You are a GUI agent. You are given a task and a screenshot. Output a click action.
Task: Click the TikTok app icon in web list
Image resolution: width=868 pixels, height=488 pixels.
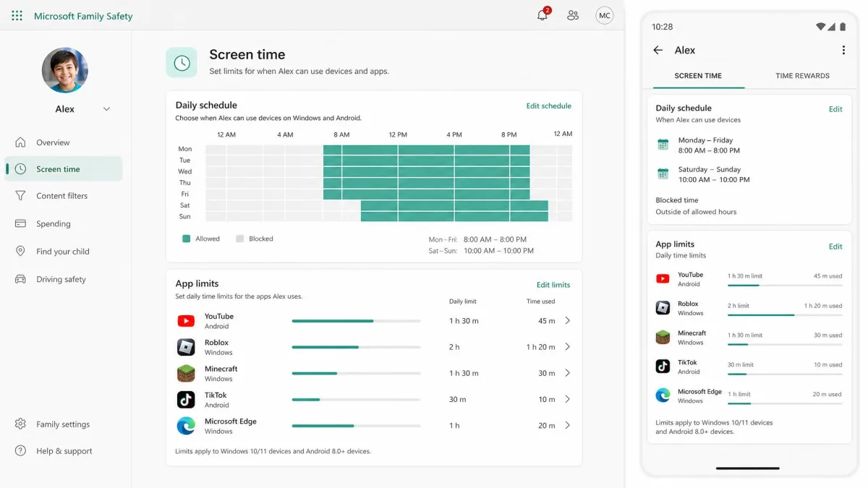click(x=186, y=400)
